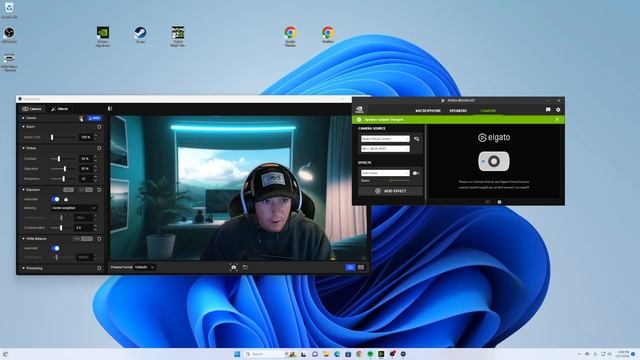The height and width of the screenshot is (360, 640).
Task: Open the camera source device dropdown in NVIDIA Broadcast
Action: click(385, 139)
